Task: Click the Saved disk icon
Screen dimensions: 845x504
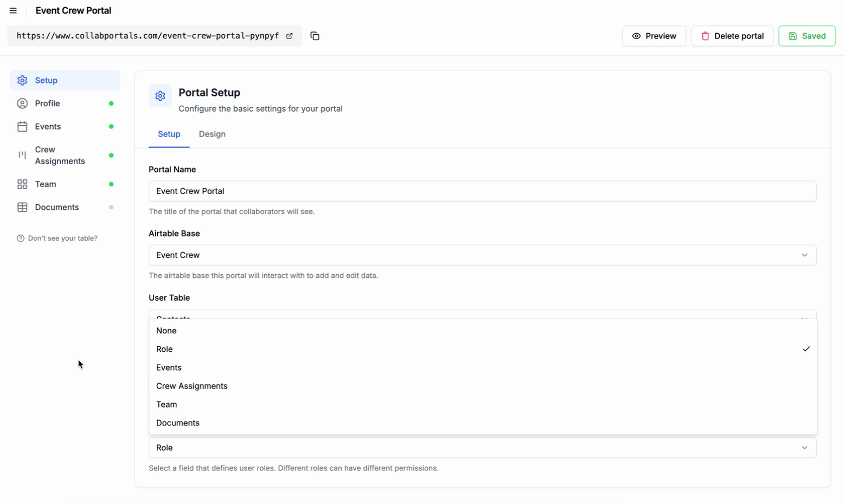Action: tap(792, 36)
